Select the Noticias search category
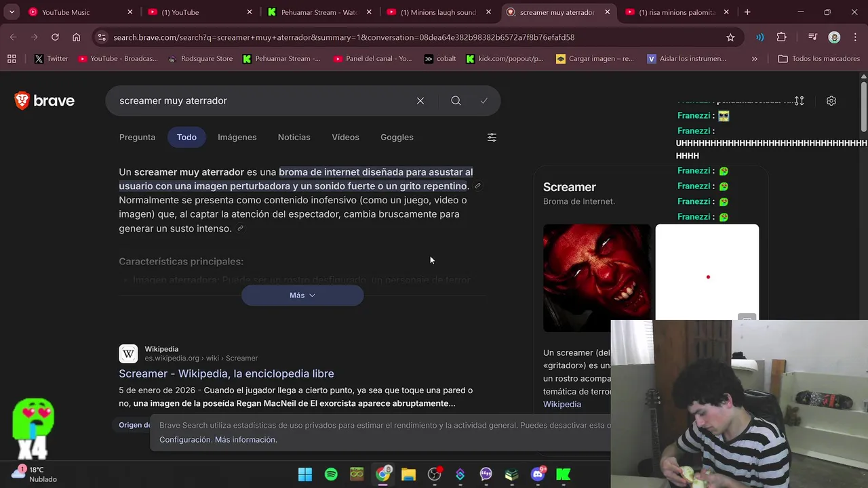The width and height of the screenshot is (868, 488). coord(294,137)
